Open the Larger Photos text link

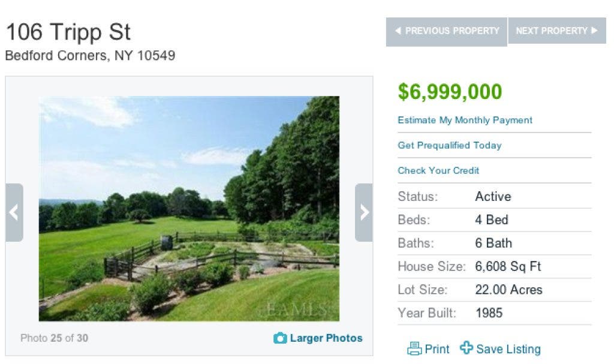326,338
